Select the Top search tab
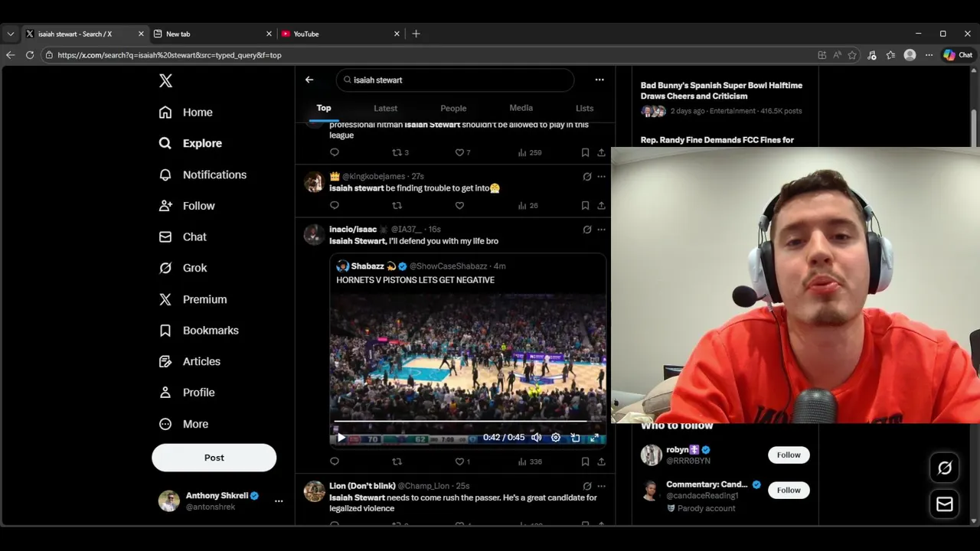The height and width of the screenshot is (551, 980). pyautogui.click(x=324, y=108)
